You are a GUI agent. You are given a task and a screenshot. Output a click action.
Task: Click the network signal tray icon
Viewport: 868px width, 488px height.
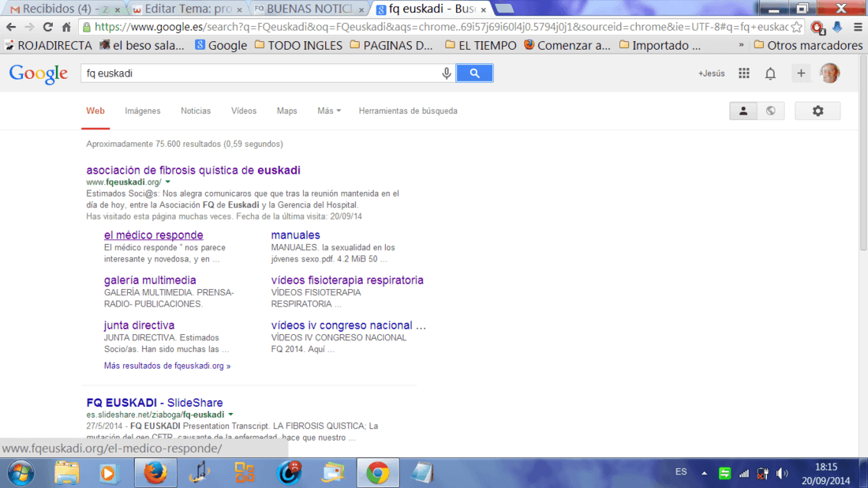[x=744, y=474]
